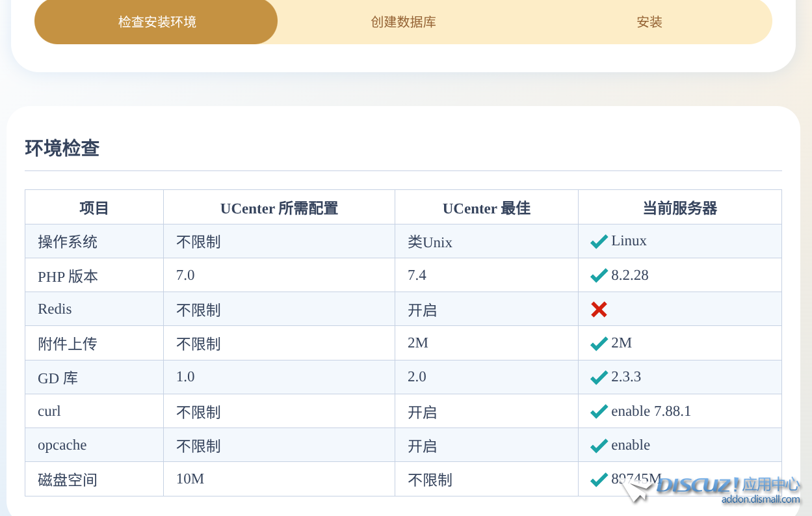The image size is (812, 516).
Task: Click the 2.3.3 current GD version
Action: 626,376
